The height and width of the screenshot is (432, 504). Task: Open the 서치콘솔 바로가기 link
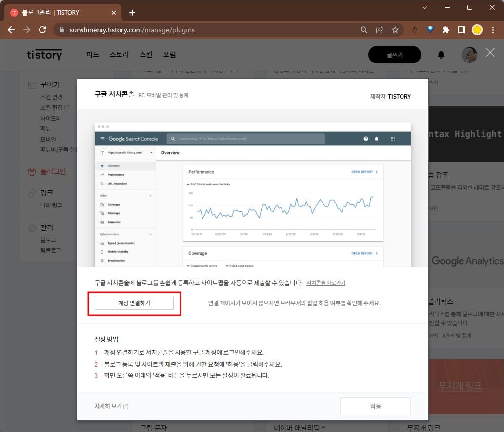point(326,283)
